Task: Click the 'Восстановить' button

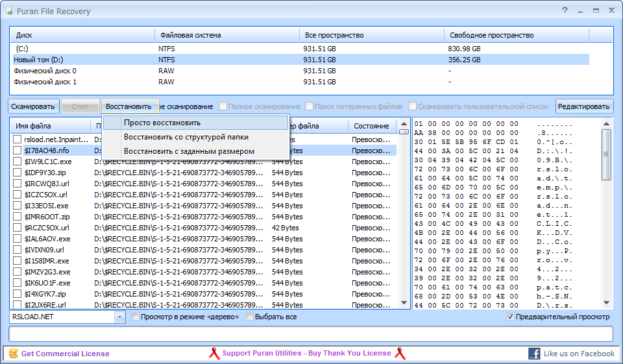Action: tap(130, 106)
